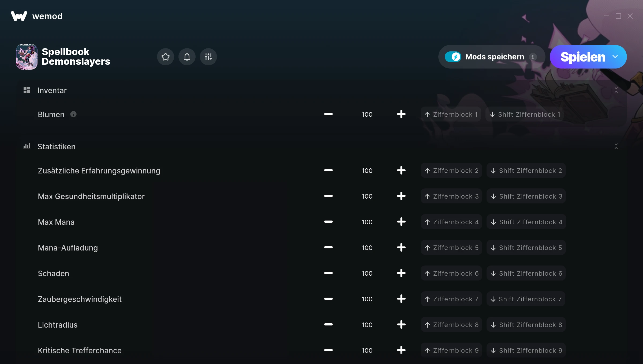Viewport: 643px width, 364px height.
Task: Decrease Schaden with minus icon
Action: 328,273
